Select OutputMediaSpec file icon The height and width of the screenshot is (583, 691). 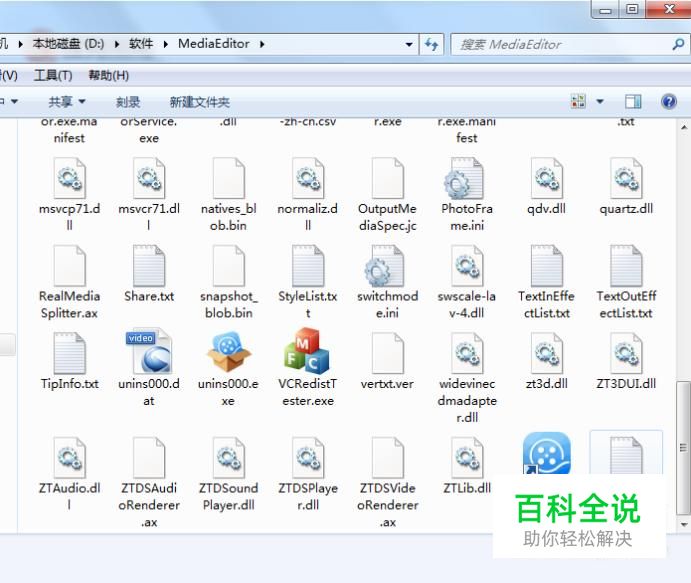[x=387, y=178]
